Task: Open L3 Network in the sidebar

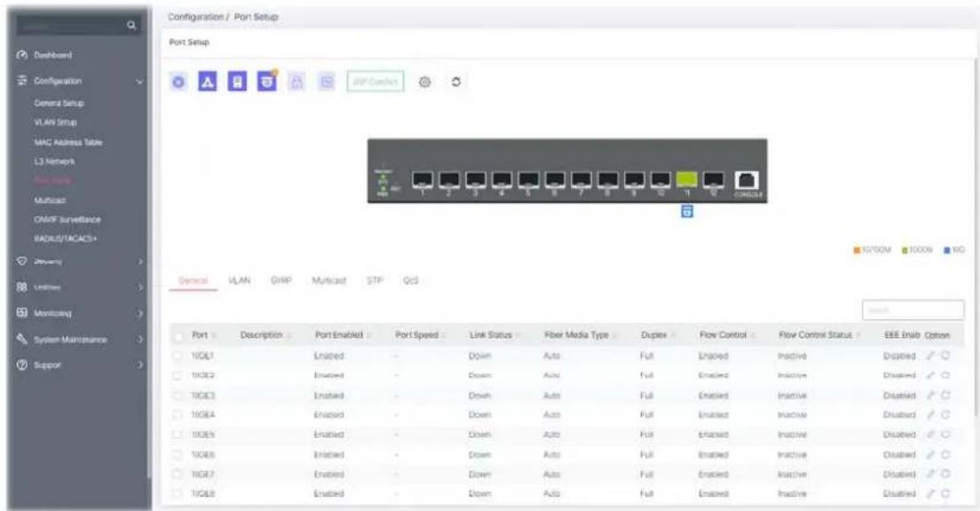Action: tap(54, 161)
